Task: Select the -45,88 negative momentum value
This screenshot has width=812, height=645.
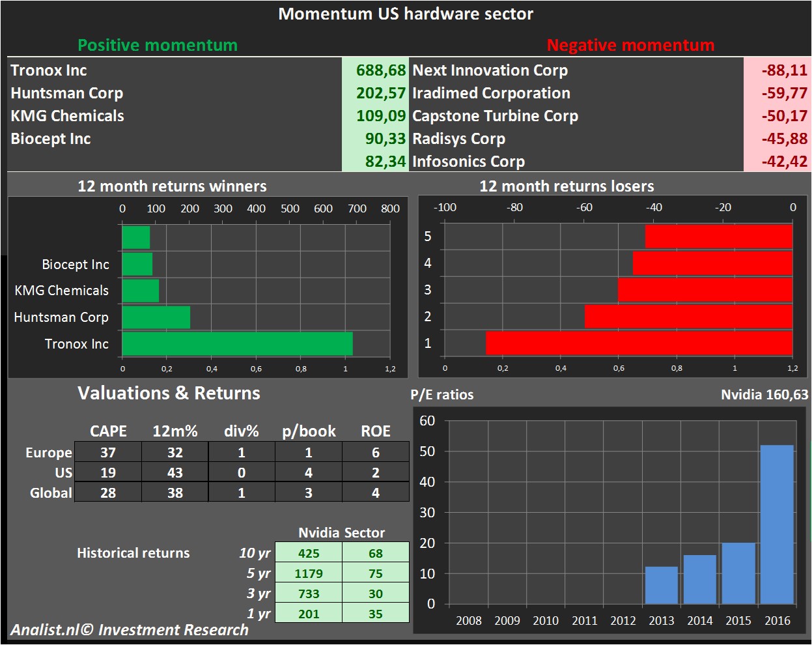Action: pyautogui.click(x=785, y=139)
